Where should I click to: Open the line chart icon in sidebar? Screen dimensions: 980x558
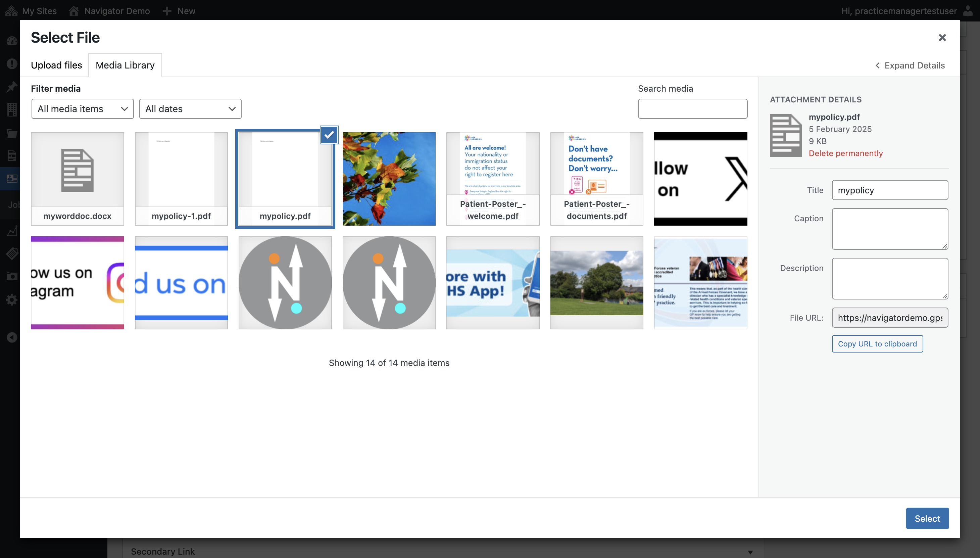coord(12,231)
